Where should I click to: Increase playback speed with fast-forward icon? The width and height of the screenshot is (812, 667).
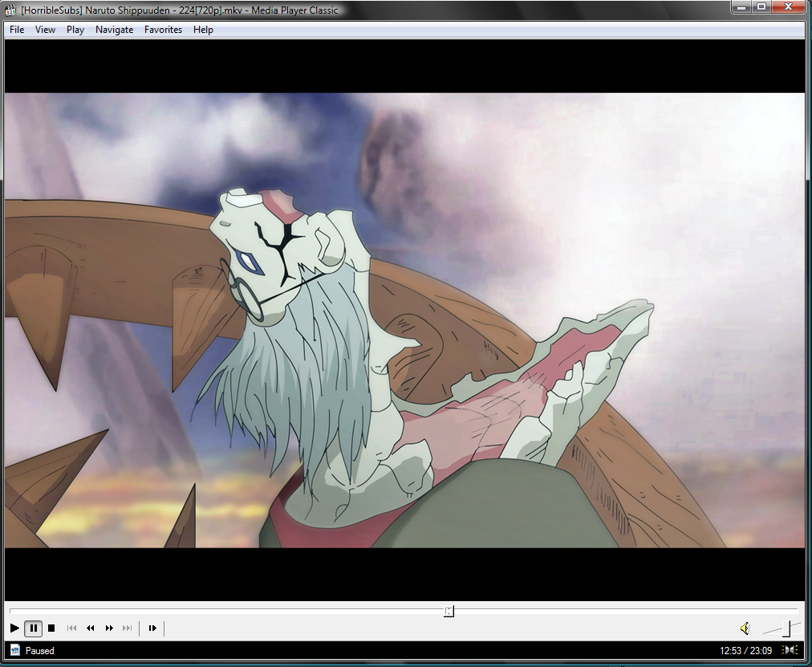click(x=109, y=628)
